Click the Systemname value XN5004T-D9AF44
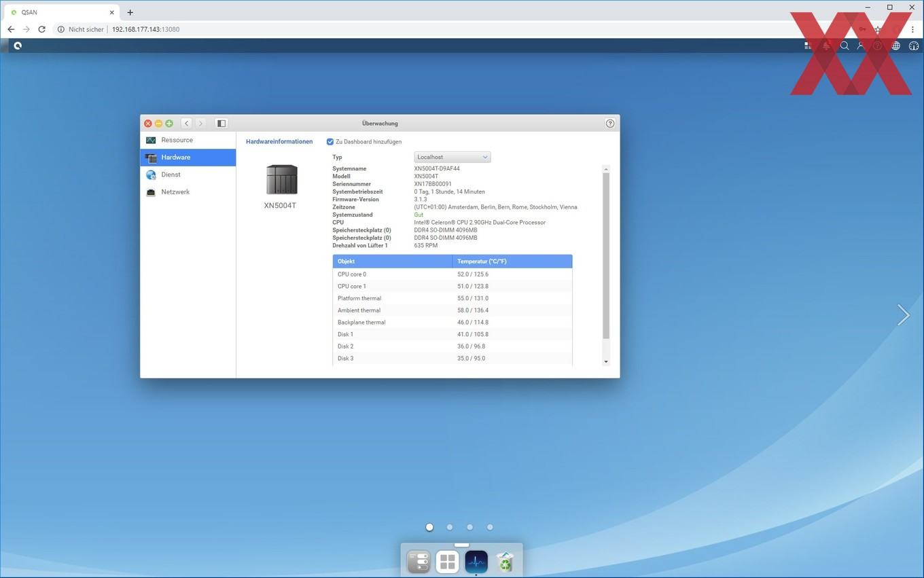924x578 pixels. coord(437,168)
